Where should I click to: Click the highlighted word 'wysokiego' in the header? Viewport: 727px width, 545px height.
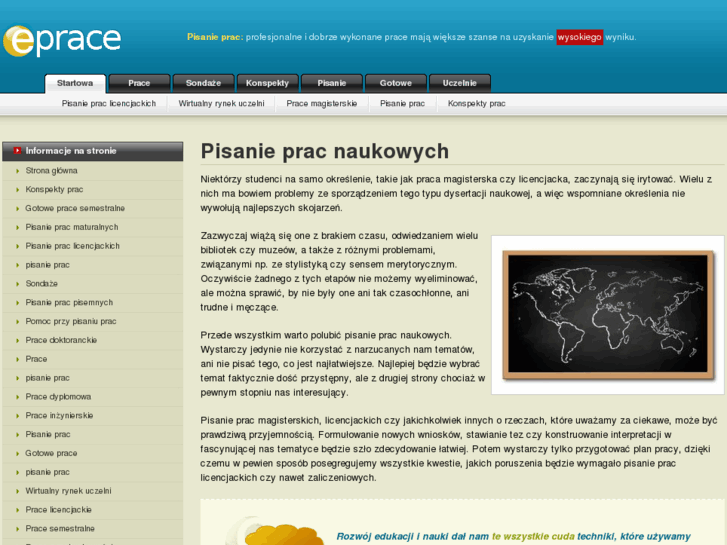[580, 37]
